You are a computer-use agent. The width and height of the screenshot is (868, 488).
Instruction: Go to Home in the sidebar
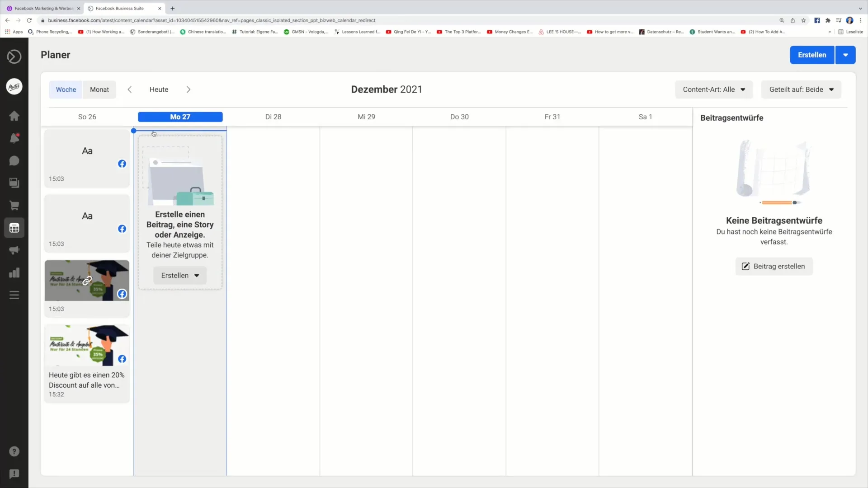pyautogui.click(x=14, y=116)
